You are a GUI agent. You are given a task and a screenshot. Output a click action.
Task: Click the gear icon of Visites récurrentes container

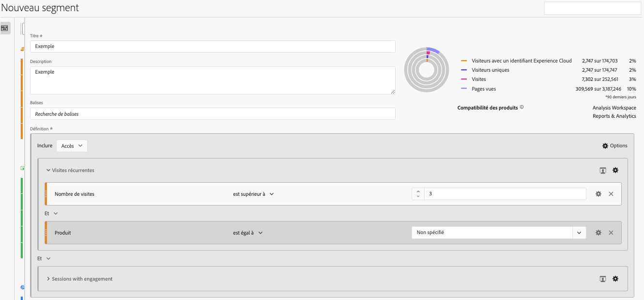click(615, 170)
